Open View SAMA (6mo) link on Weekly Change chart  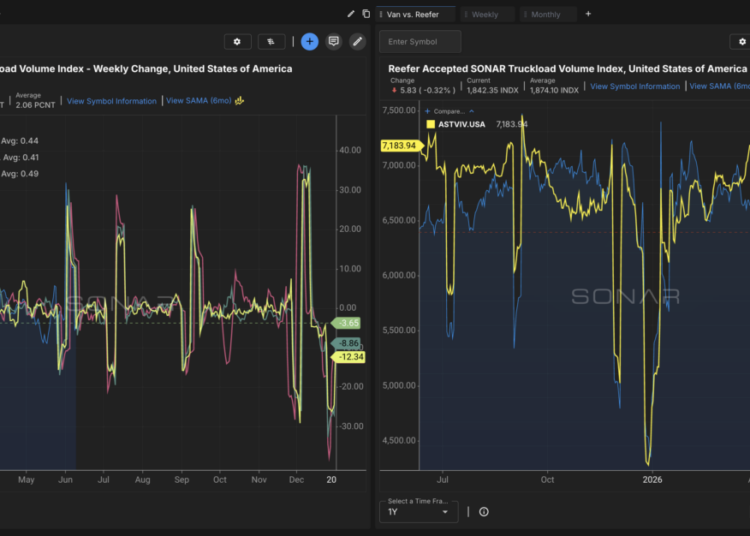tap(199, 100)
